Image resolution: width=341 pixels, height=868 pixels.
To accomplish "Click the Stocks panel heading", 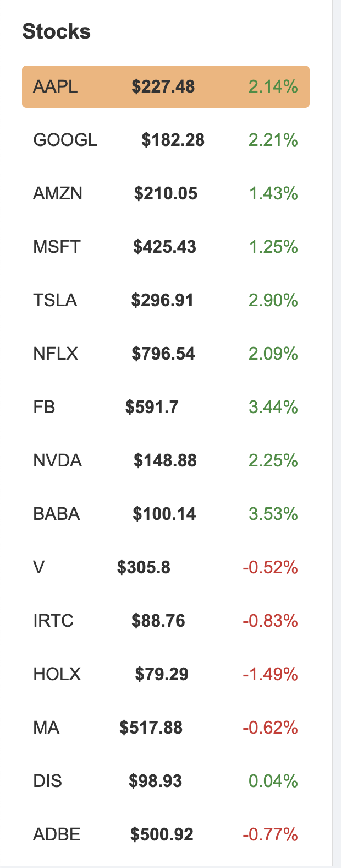I will pyautogui.click(x=56, y=31).
